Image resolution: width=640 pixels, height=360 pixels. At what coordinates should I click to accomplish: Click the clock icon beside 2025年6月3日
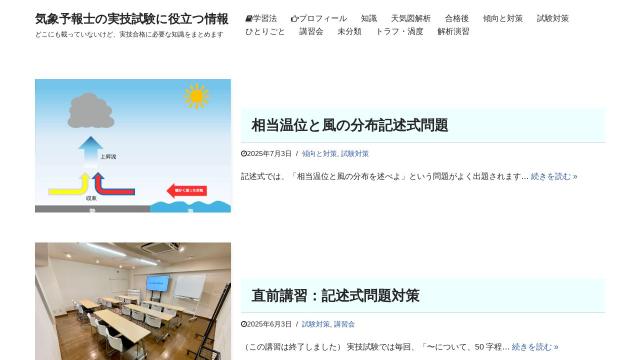(x=244, y=324)
